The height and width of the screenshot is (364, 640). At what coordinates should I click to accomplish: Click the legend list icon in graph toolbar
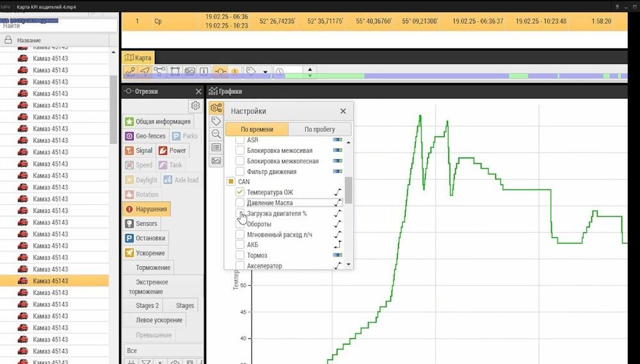(x=216, y=147)
